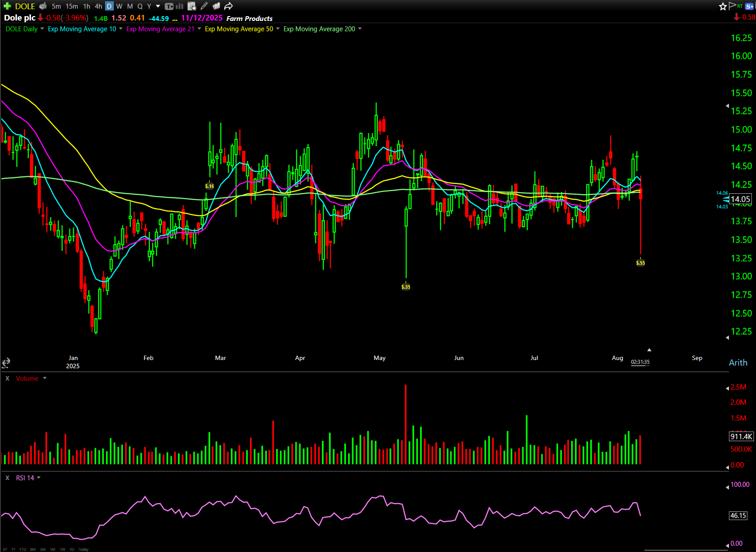Click the DOLE ticker symbol field
Image resolution: width=756 pixels, height=552 pixels.
25,6
